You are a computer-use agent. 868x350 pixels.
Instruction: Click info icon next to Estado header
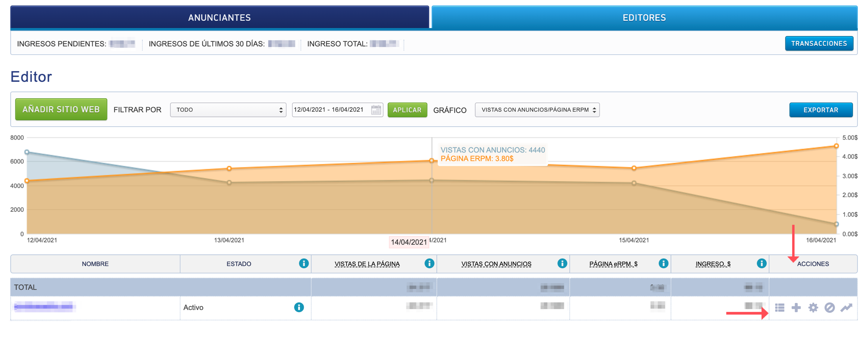(303, 264)
